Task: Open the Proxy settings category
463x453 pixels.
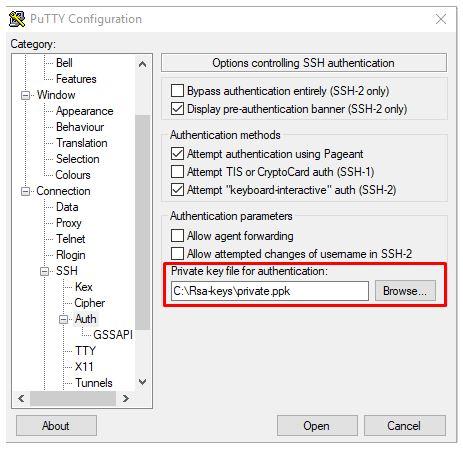Action: [69, 223]
